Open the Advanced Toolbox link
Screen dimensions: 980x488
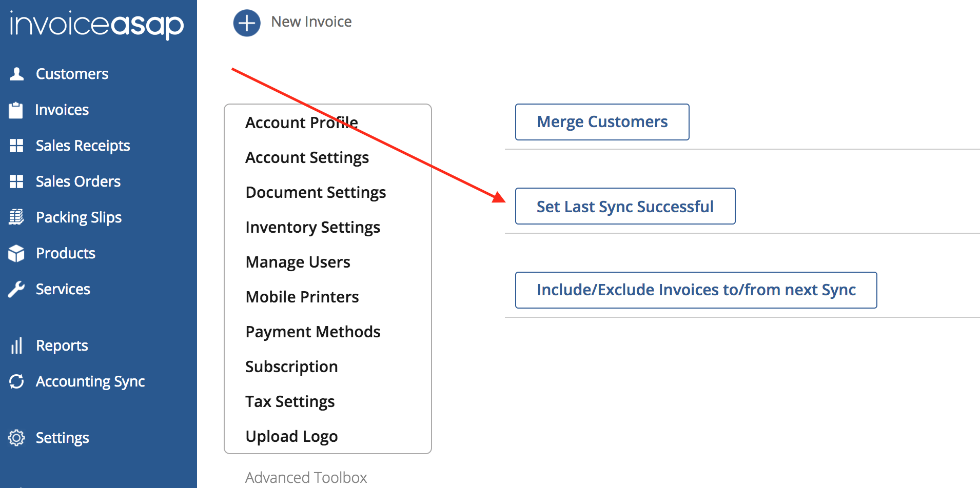(306, 478)
